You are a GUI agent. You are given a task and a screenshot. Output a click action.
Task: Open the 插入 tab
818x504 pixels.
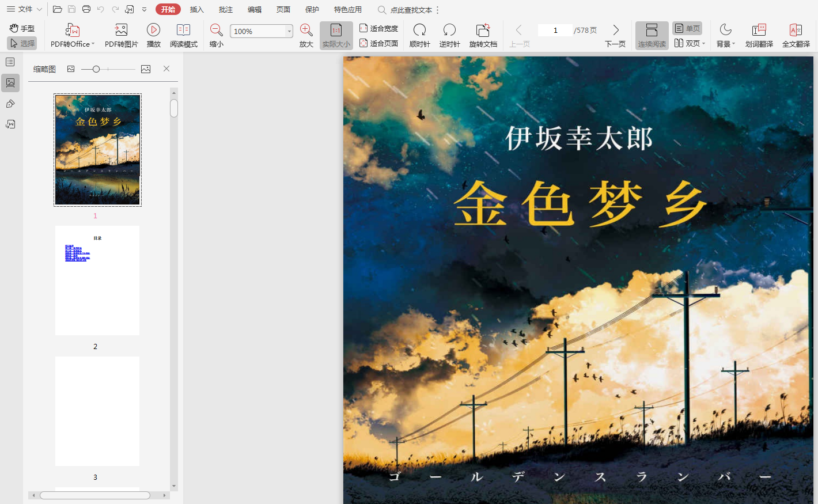point(197,9)
